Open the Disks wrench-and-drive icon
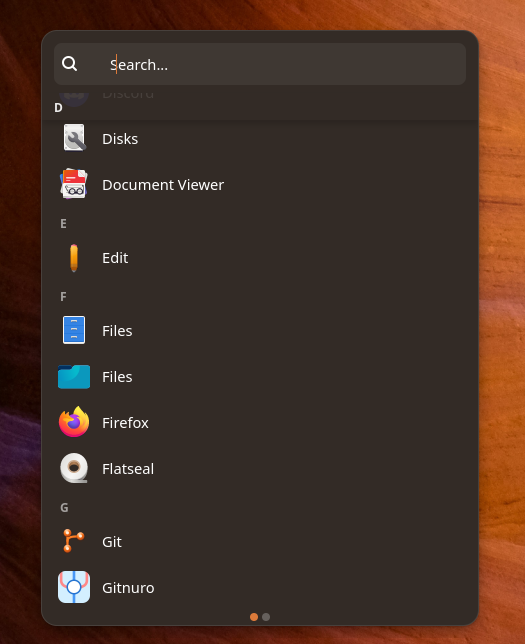The width and height of the screenshot is (525, 644). (x=74, y=138)
